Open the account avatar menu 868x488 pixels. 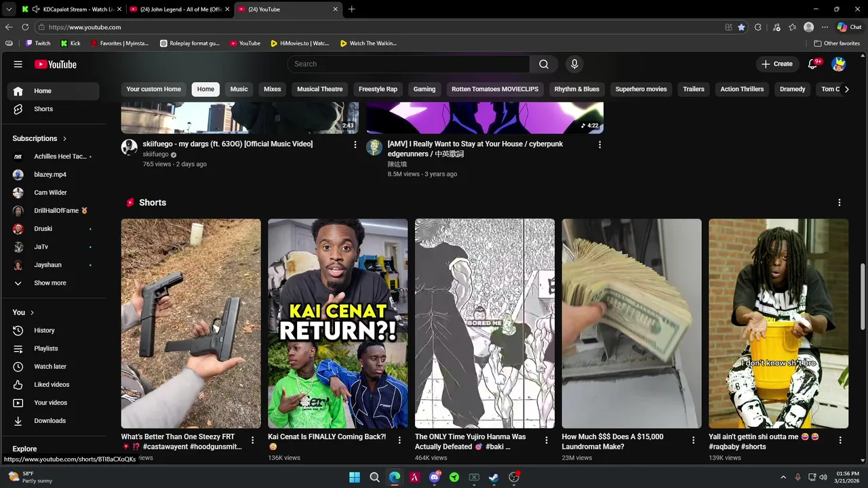tap(839, 64)
